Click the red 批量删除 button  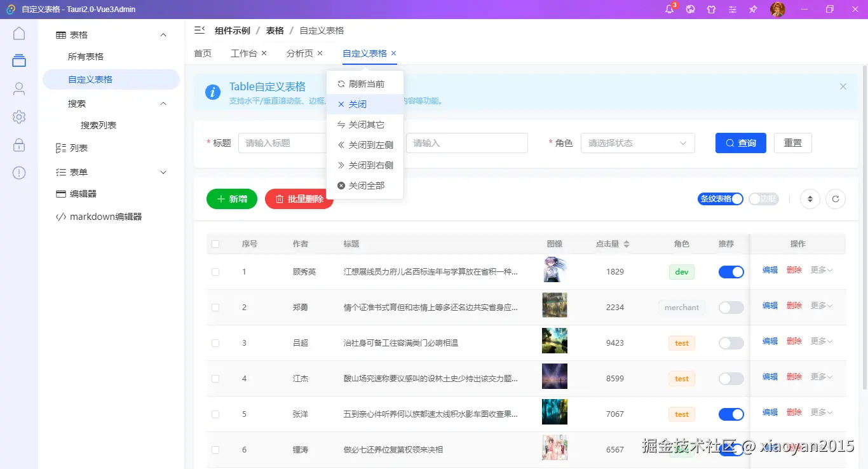coord(299,199)
